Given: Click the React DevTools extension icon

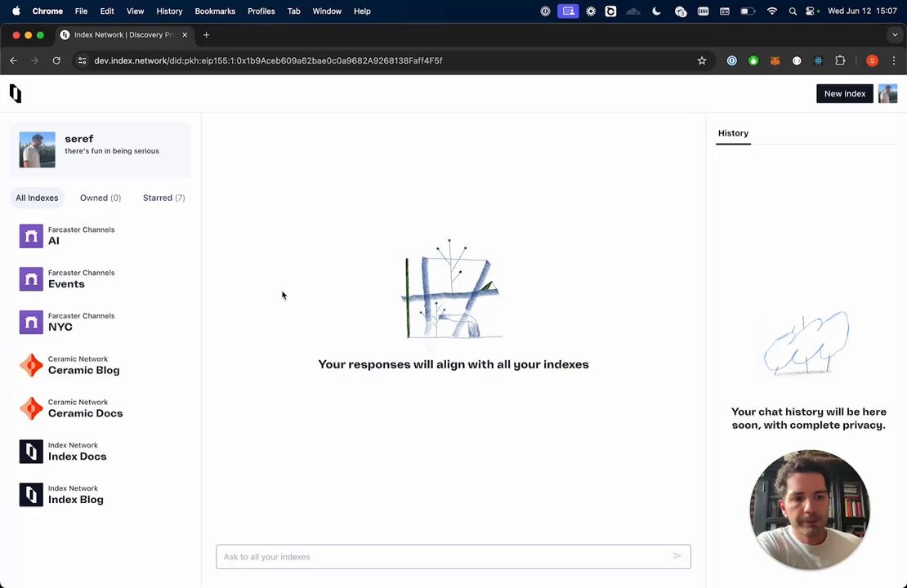Looking at the screenshot, I should pos(819,60).
